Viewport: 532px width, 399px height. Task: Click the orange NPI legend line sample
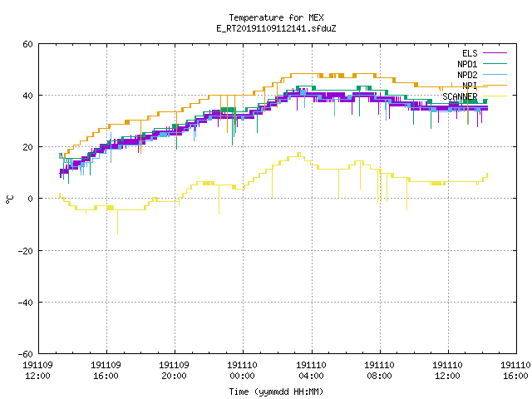(495, 85)
